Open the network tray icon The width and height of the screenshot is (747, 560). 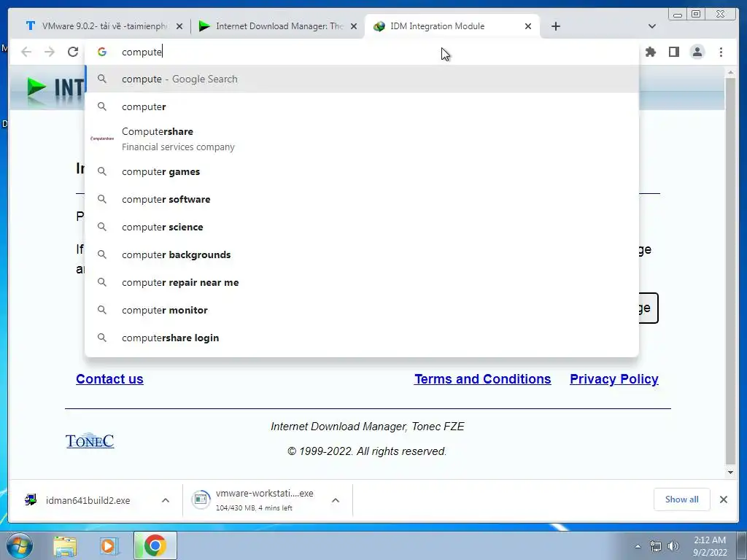[656, 546]
